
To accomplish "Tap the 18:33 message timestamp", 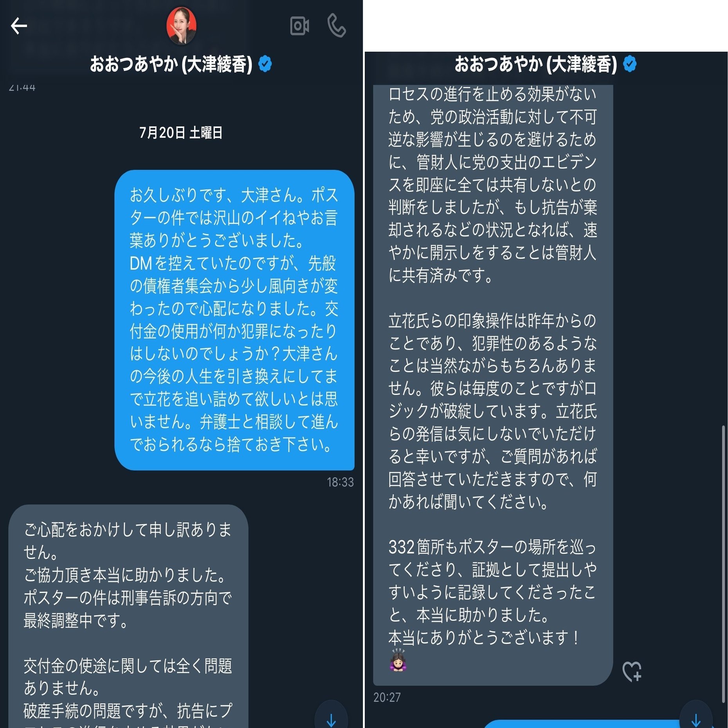I will (340, 482).
